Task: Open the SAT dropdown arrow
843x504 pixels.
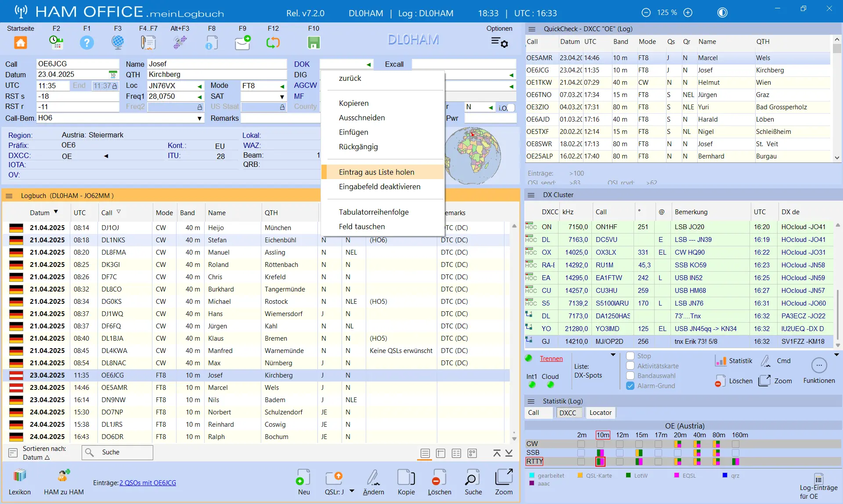Action: coord(282,97)
